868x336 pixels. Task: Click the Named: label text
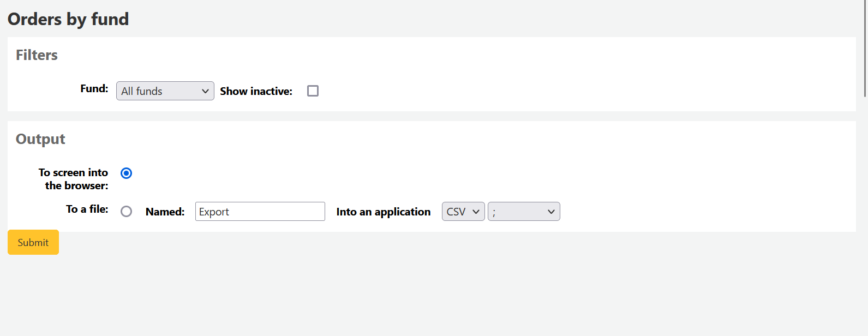tap(165, 212)
